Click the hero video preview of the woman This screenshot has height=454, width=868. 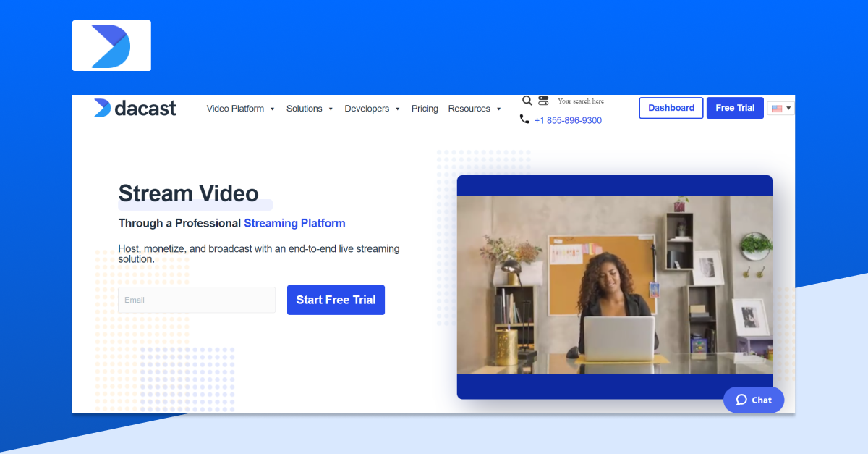pos(614,285)
